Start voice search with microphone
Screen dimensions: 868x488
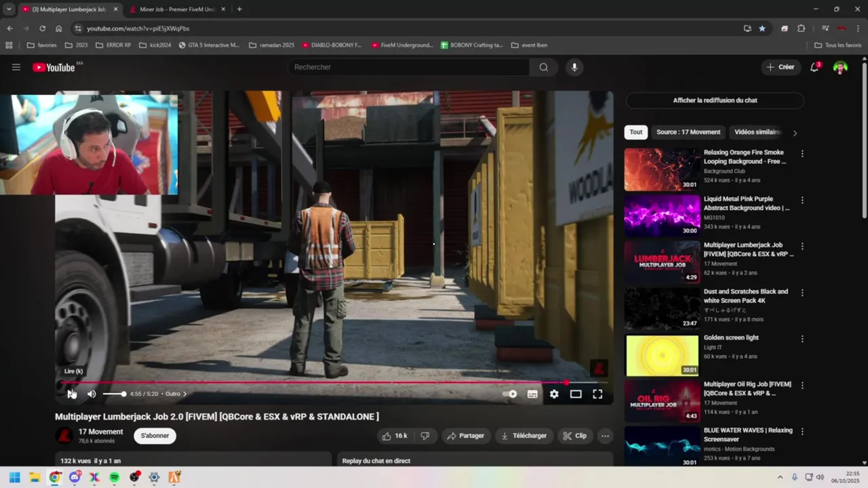574,67
